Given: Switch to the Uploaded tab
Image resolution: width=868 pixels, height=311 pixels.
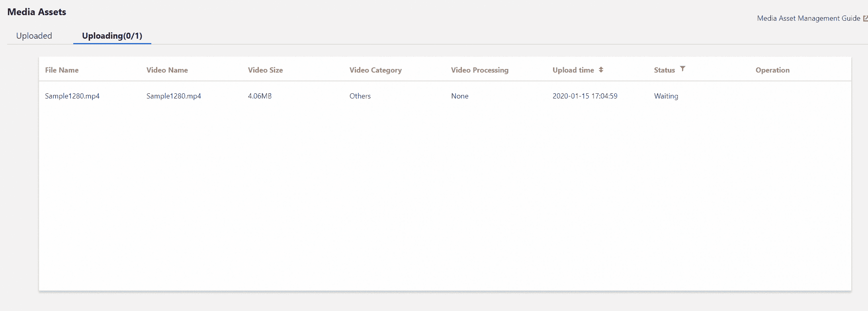Looking at the screenshot, I should coord(34,36).
